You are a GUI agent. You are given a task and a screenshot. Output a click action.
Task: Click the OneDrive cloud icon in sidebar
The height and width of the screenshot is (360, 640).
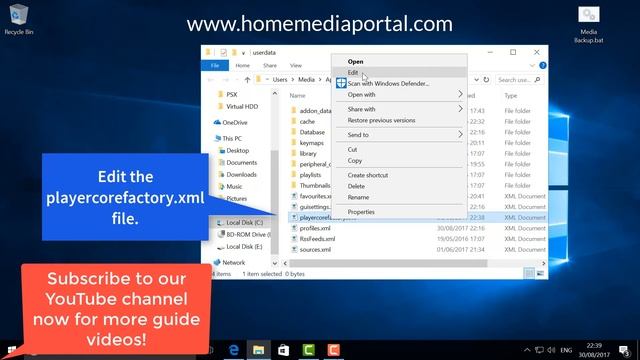(217, 122)
